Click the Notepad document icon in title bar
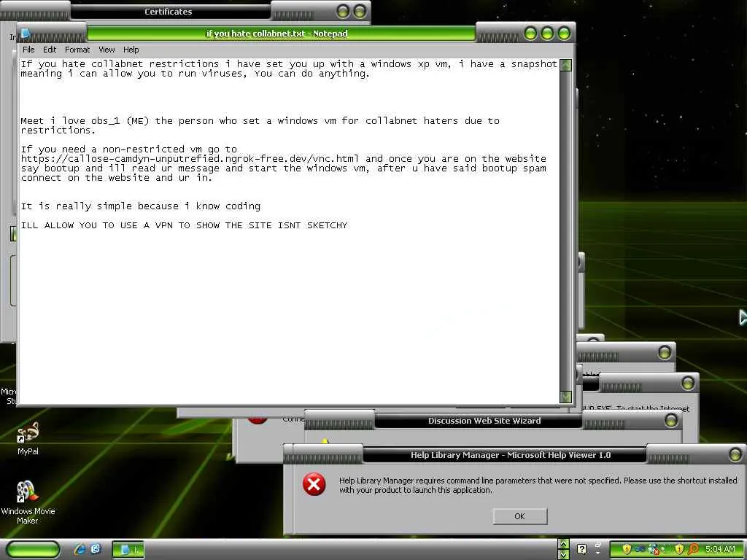The height and width of the screenshot is (560, 747). [x=26, y=34]
